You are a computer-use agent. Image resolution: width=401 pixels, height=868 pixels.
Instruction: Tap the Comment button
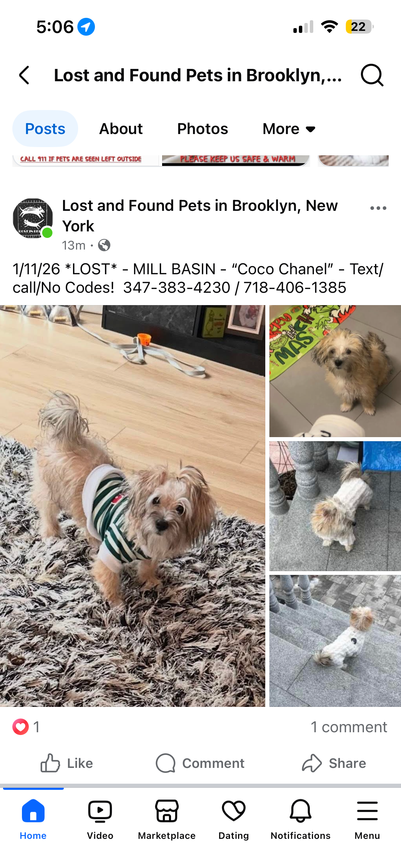[x=200, y=763]
